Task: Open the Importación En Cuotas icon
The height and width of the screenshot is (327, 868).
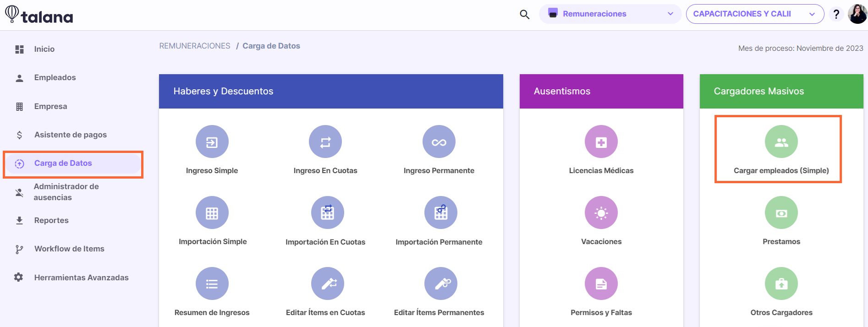Action: pyautogui.click(x=327, y=213)
